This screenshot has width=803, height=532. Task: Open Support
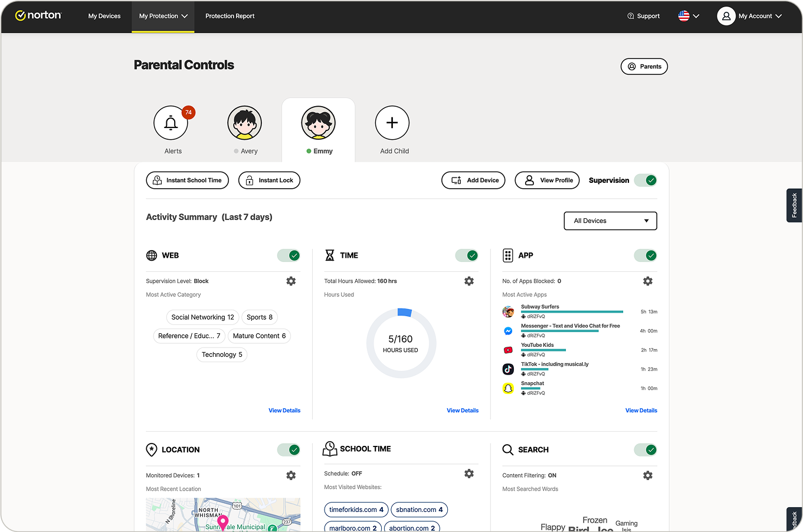pyautogui.click(x=644, y=16)
